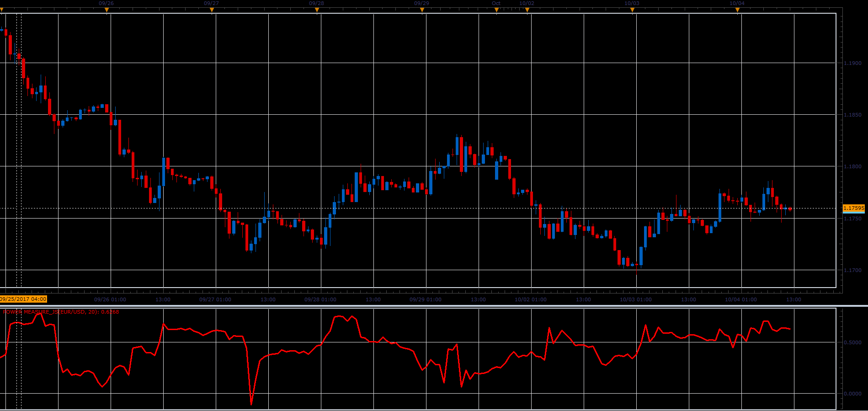Click the 10/02 day marker triangle
868x411 pixels.
click(x=527, y=10)
